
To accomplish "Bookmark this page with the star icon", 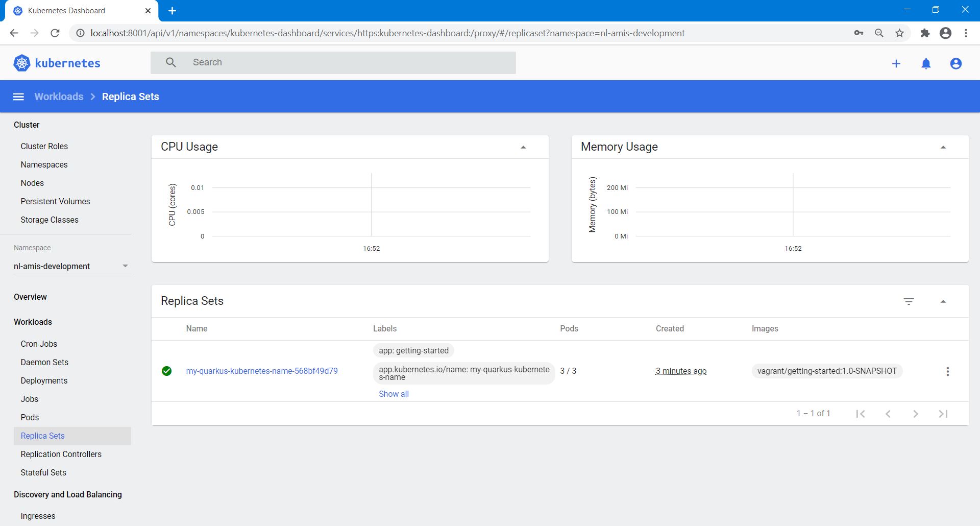I will [899, 33].
